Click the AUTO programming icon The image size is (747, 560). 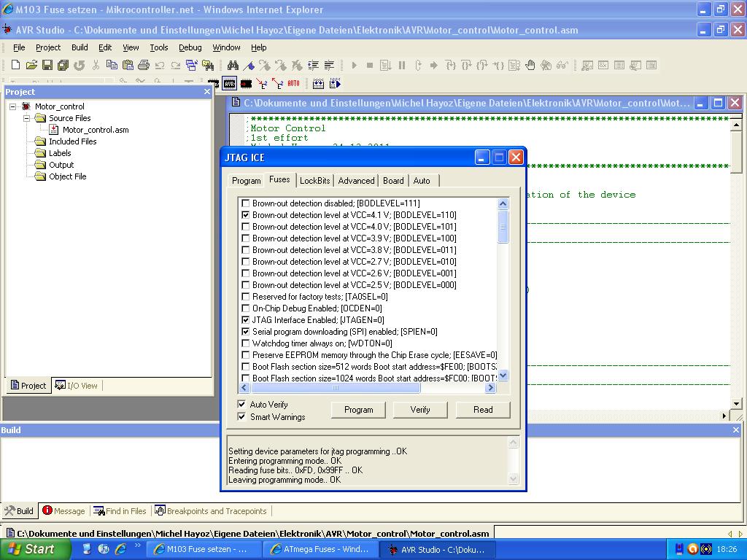[293, 84]
